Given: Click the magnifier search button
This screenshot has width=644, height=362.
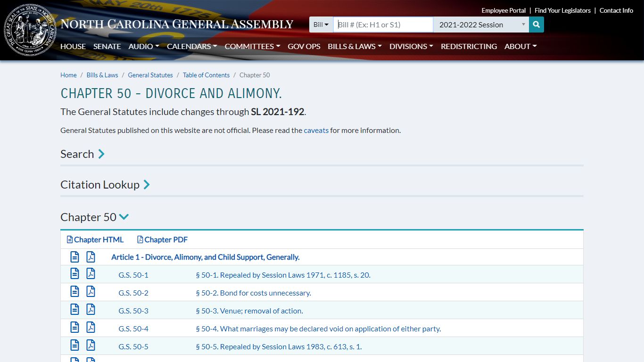Looking at the screenshot, I should point(537,25).
